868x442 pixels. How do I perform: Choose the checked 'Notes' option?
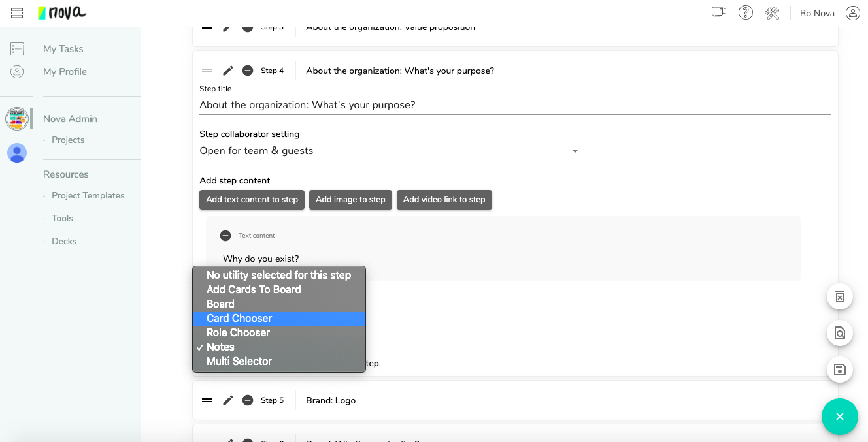coord(279,347)
